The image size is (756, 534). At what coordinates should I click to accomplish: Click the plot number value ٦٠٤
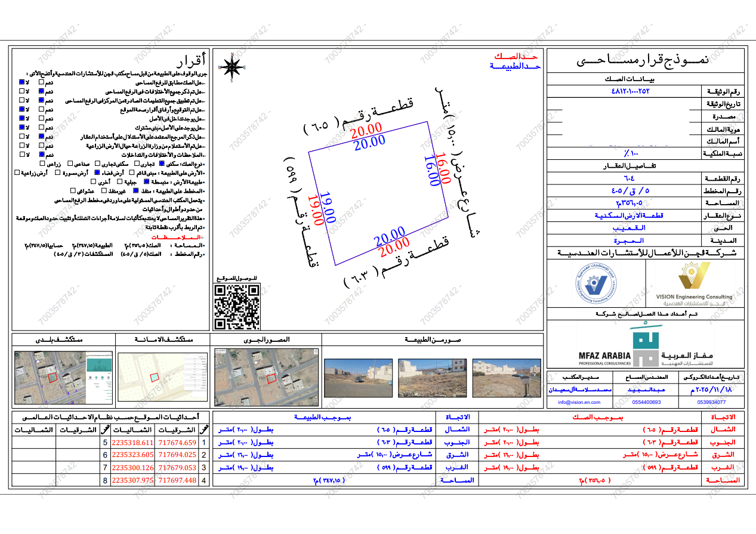(x=630, y=178)
